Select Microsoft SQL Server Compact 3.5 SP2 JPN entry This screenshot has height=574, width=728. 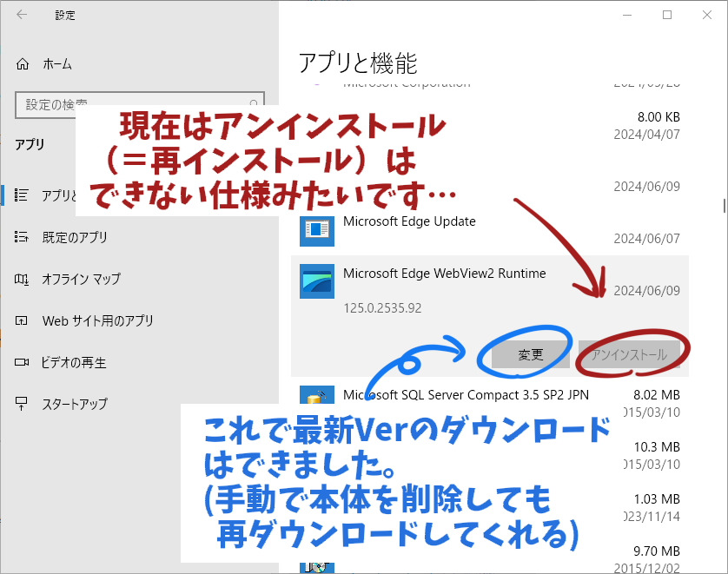pos(466,394)
